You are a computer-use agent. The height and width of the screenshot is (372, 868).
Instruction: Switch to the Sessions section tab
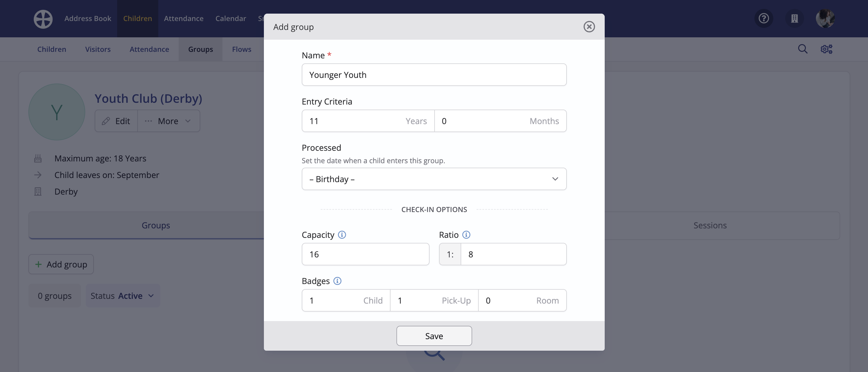(x=710, y=225)
